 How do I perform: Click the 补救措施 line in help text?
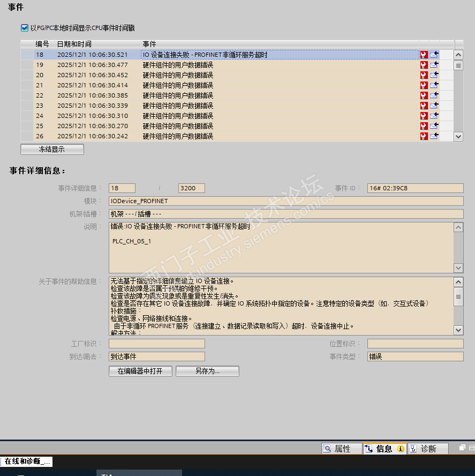(125, 311)
